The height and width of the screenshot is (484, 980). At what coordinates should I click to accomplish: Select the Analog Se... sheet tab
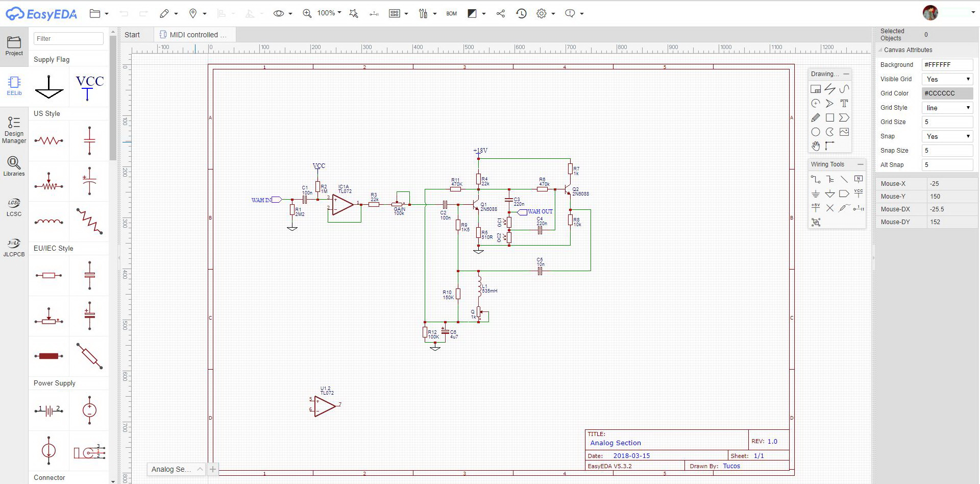tap(171, 469)
